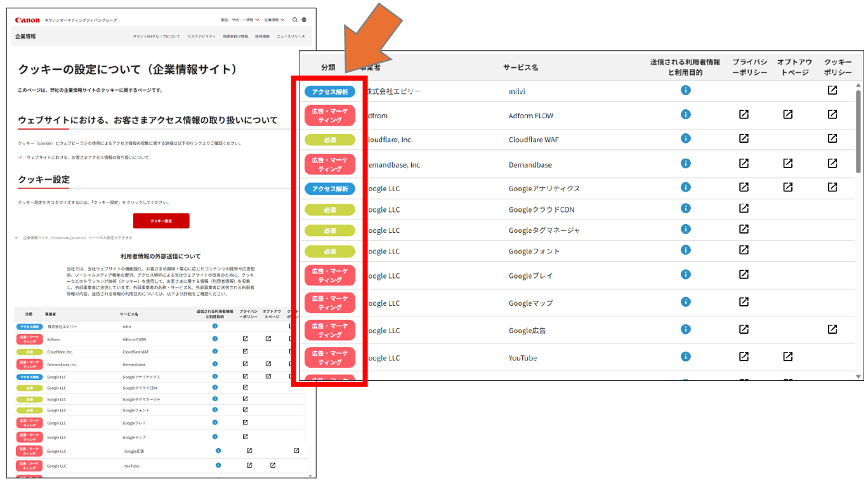Open the 採用情報 navigation item
The height and width of the screenshot is (481, 868).
point(262,37)
